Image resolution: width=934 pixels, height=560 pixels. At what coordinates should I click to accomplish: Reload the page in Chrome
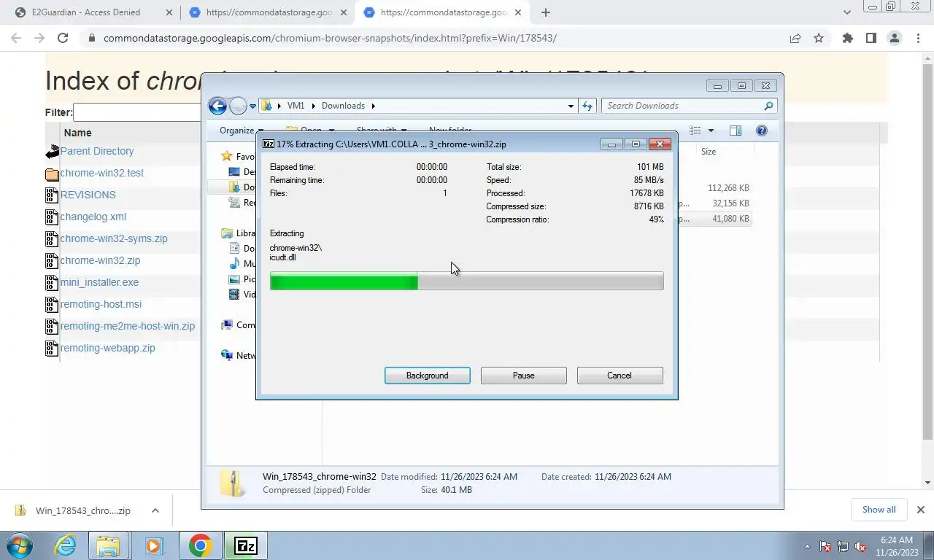pos(63,38)
